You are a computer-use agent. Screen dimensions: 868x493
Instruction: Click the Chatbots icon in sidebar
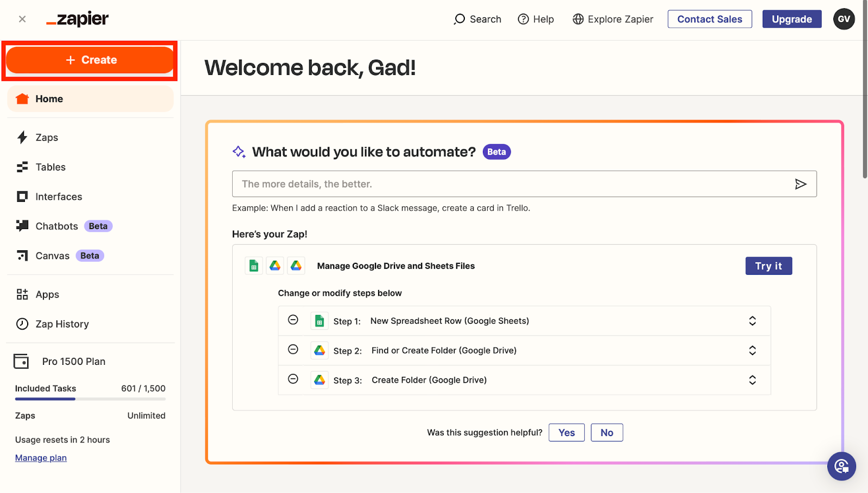(22, 226)
